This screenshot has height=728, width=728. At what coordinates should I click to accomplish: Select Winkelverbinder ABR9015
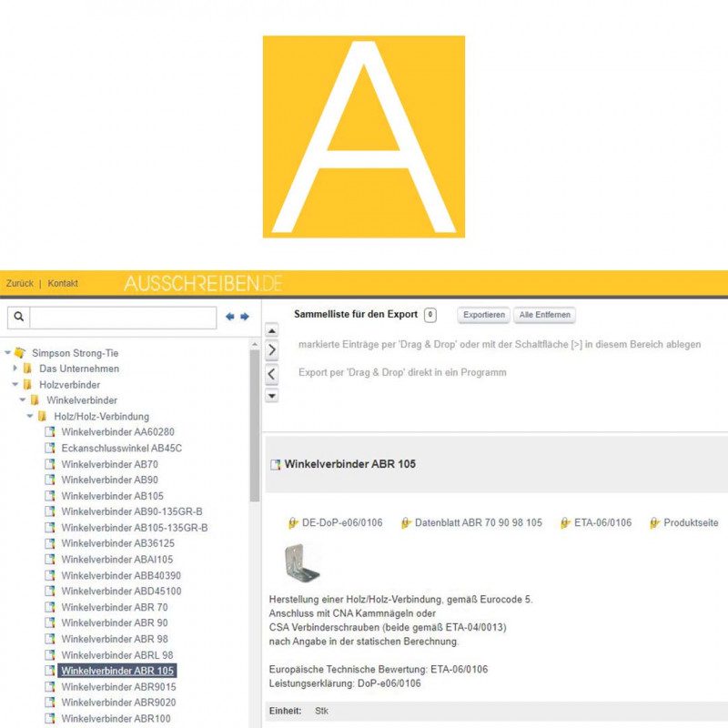[119, 687]
